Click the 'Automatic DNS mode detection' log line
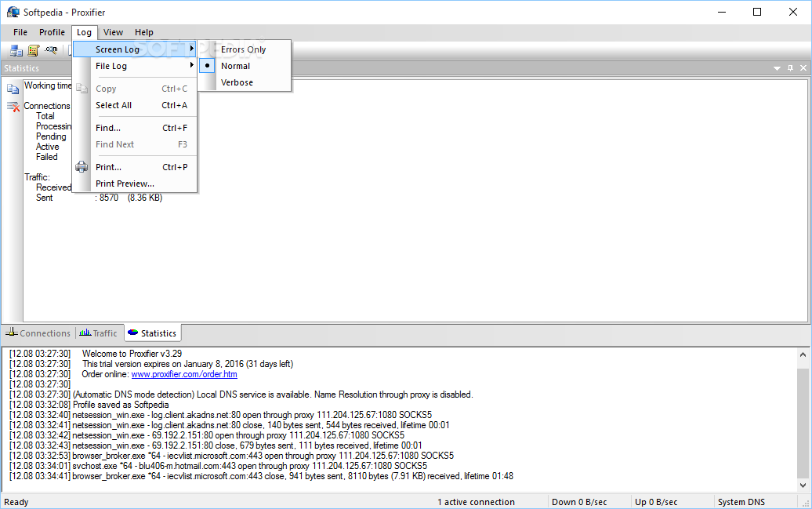 point(241,394)
